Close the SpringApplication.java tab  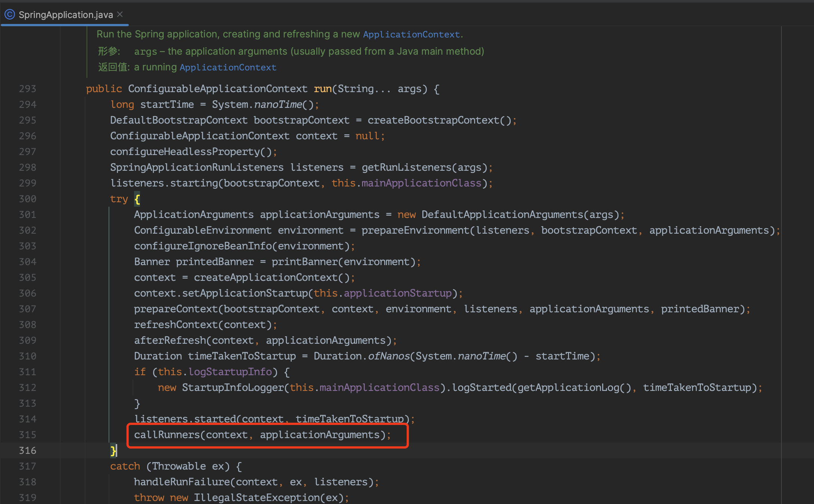[x=119, y=14]
